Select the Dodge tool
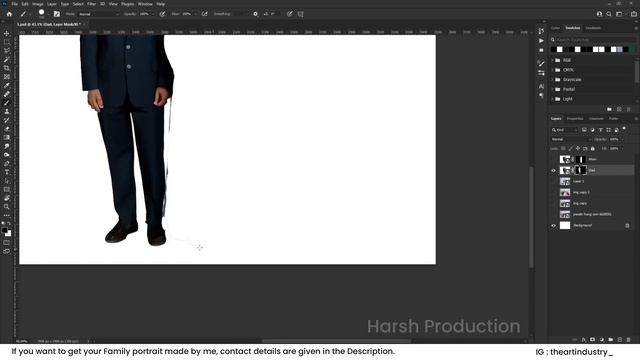The height and width of the screenshot is (360, 640). click(7, 155)
